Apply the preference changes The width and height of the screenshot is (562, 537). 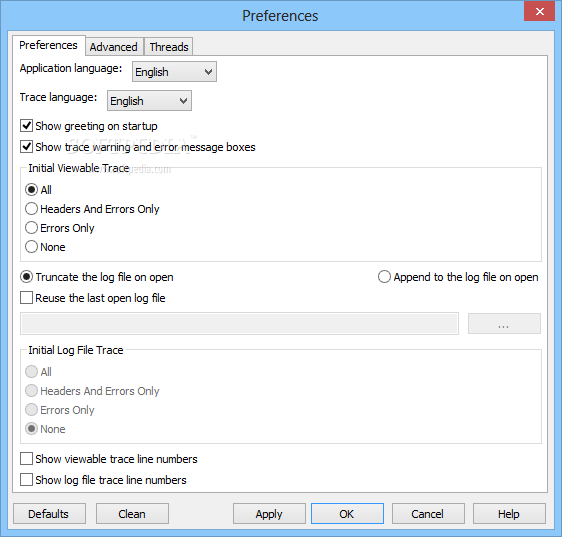(269, 514)
